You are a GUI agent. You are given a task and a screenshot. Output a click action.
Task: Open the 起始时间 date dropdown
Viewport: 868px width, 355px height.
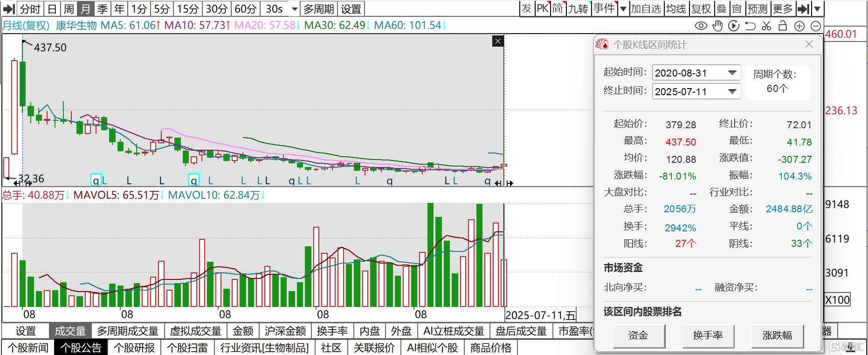[732, 73]
